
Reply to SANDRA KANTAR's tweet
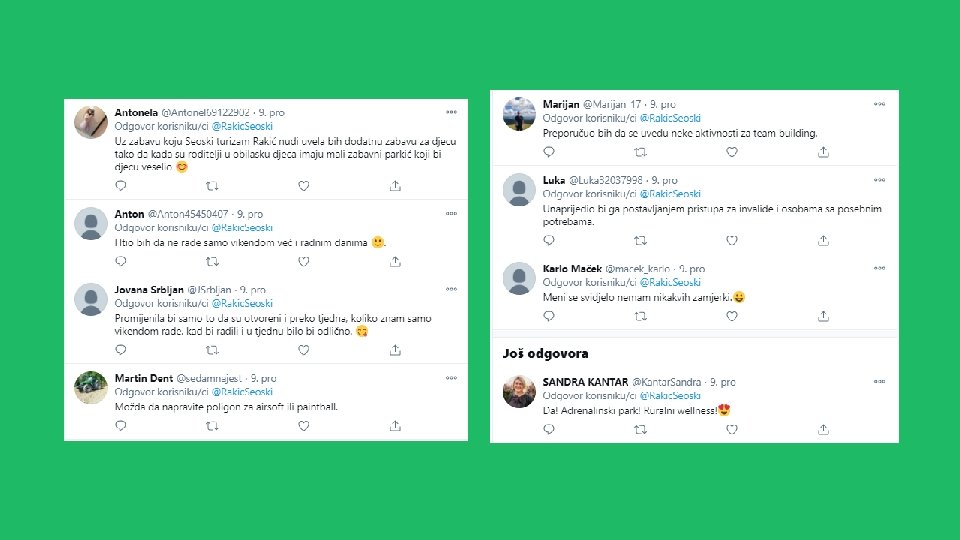tap(549, 429)
